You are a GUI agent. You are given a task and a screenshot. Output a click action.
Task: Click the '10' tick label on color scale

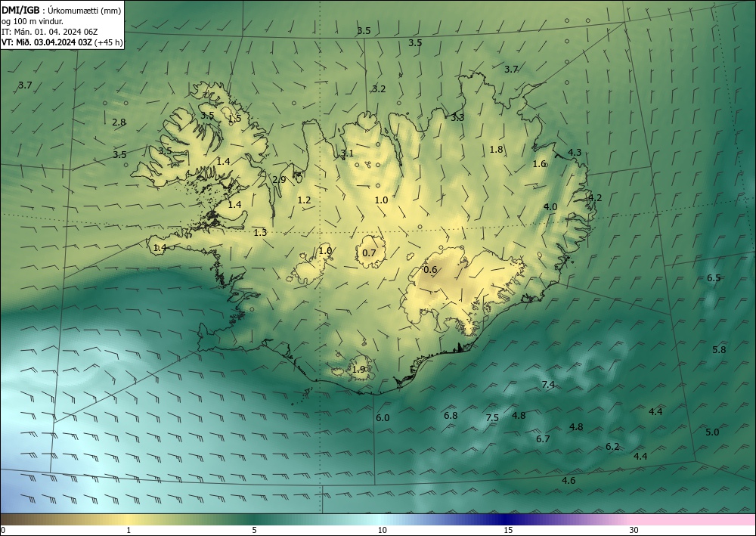coord(382,531)
